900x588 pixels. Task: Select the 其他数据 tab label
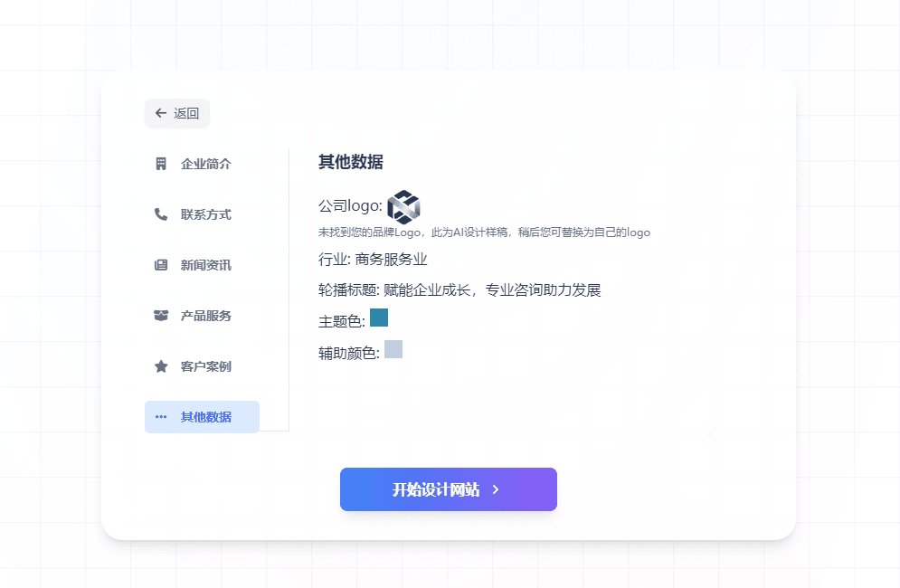pyautogui.click(x=205, y=417)
